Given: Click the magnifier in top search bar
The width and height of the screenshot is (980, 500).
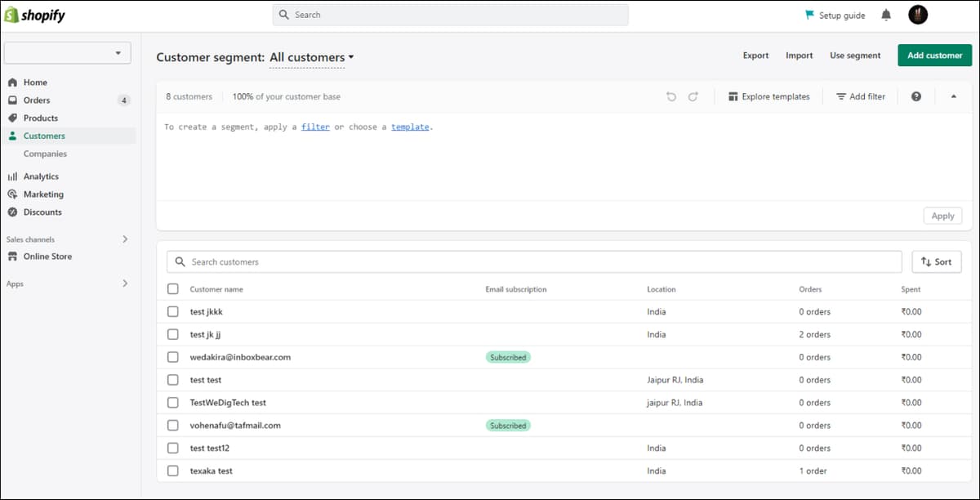Looking at the screenshot, I should point(284,15).
